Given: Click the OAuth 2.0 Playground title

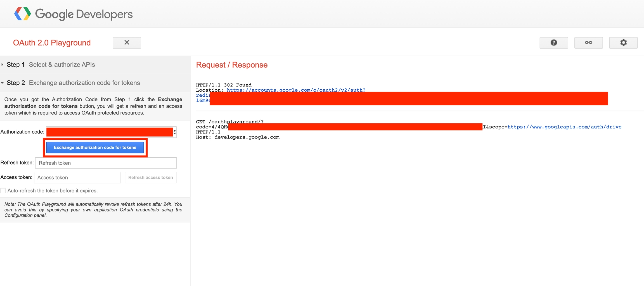Looking at the screenshot, I should pyautogui.click(x=52, y=43).
